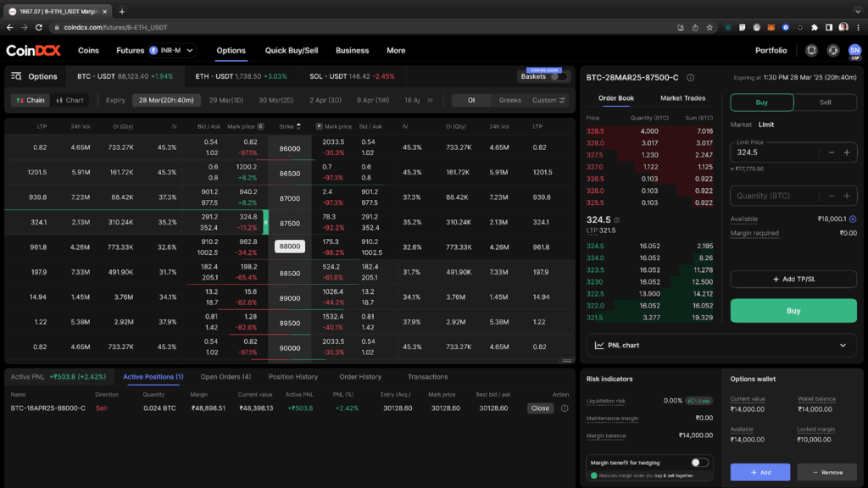Image resolution: width=868 pixels, height=488 pixels.
Task: Select the Sell side toggle
Action: (825, 103)
